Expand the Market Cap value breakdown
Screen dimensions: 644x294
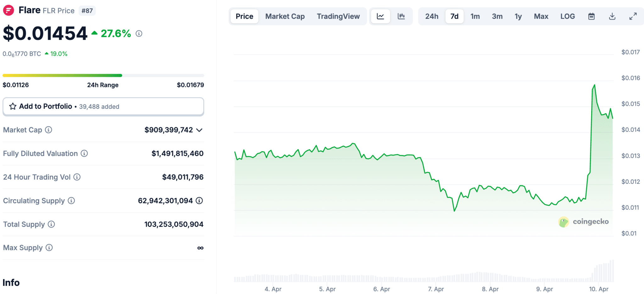pyautogui.click(x=199, y=130)
